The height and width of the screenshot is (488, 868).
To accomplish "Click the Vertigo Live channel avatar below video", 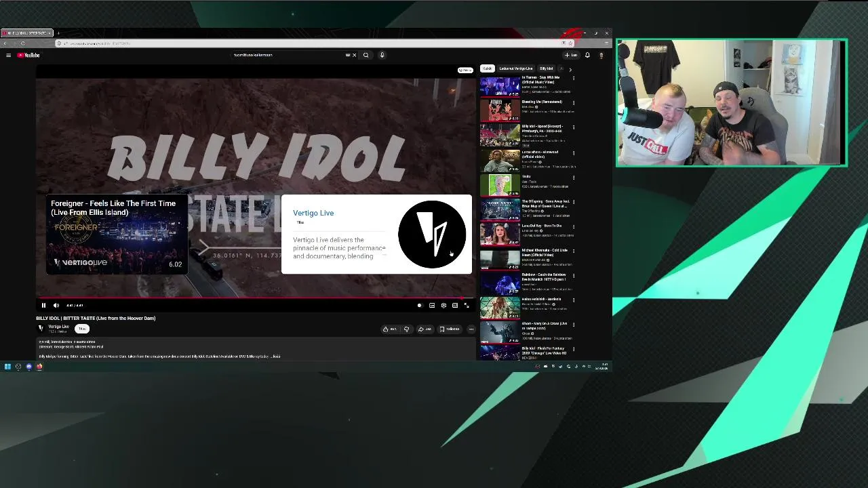I will (41, 328).
